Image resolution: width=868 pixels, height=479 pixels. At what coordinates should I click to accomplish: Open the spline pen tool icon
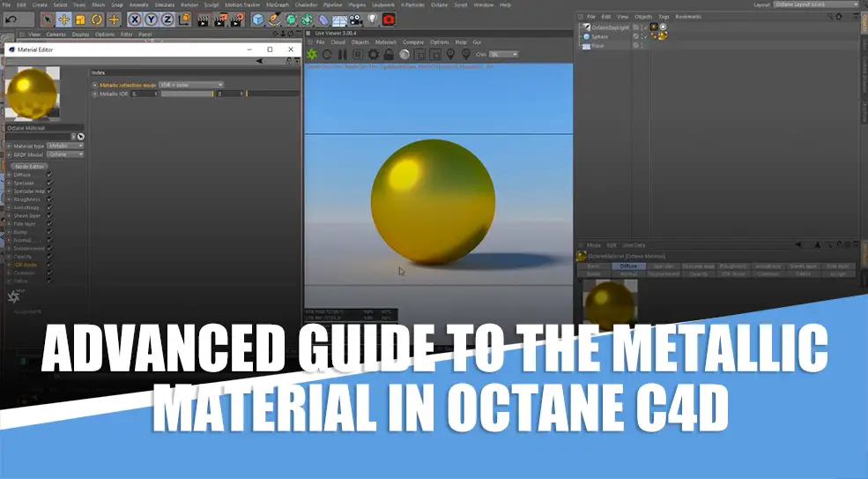(x=275, y=20)
